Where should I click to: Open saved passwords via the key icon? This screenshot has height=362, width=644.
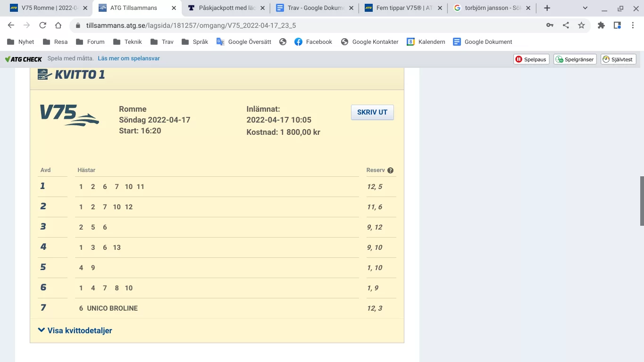[x=550, y=25]
